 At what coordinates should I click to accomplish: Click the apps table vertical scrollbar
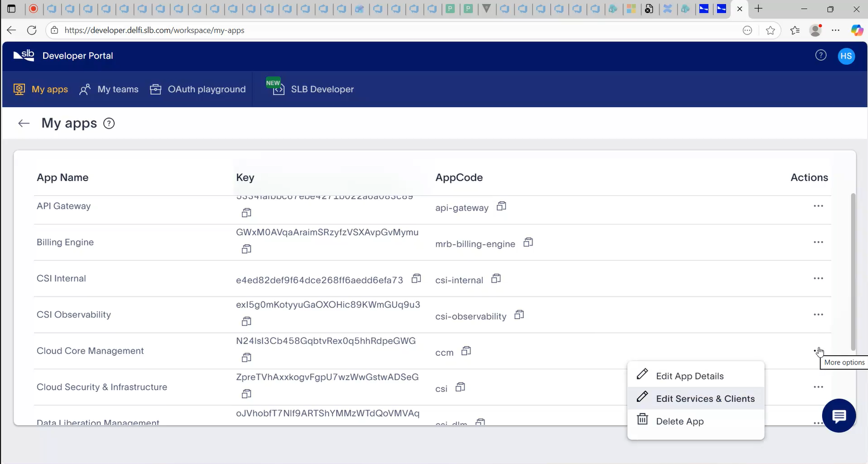pyautogui.click(x=853, y=272)
